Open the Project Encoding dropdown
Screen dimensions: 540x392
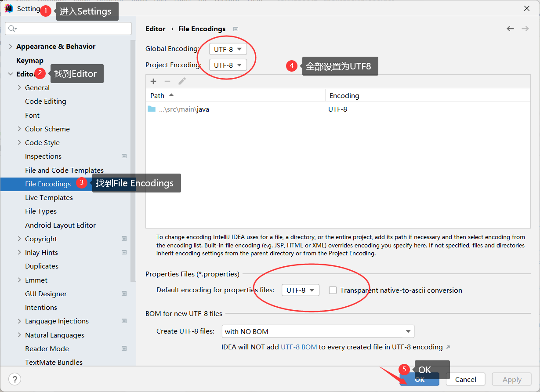[228, 65]
